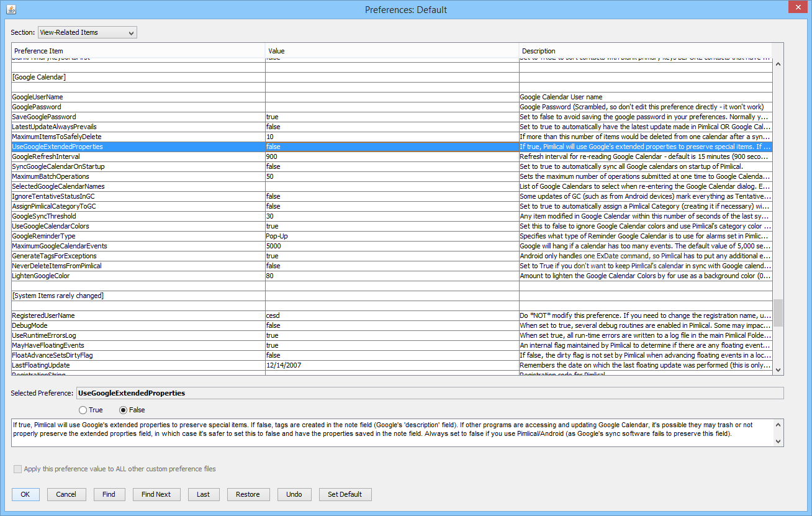The height and width of the screenshot is (516, 812).
Task: Click the Set Default button
Action: [x=345, y=494]
